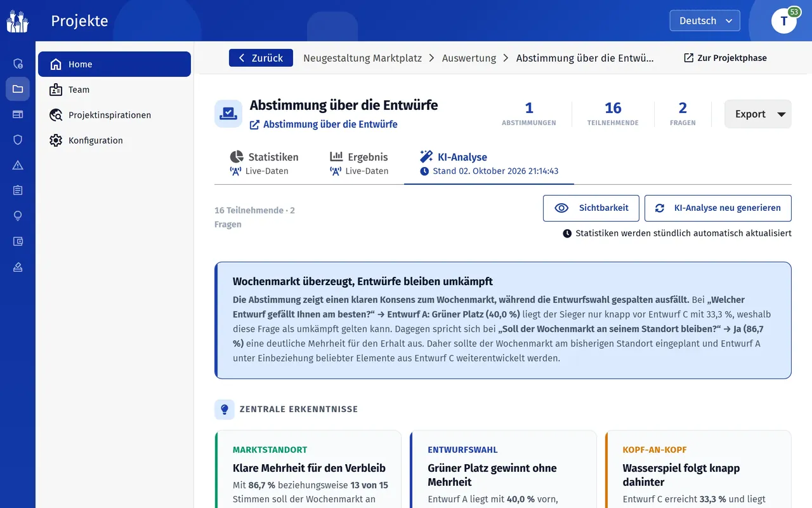Click KI-Analyse neu generieren button

click(x=718, y=208)
